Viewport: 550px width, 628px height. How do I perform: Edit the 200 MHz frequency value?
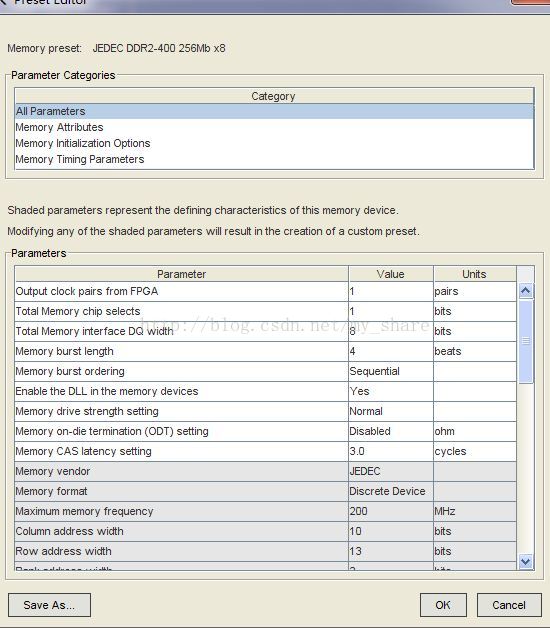point(391,512)
